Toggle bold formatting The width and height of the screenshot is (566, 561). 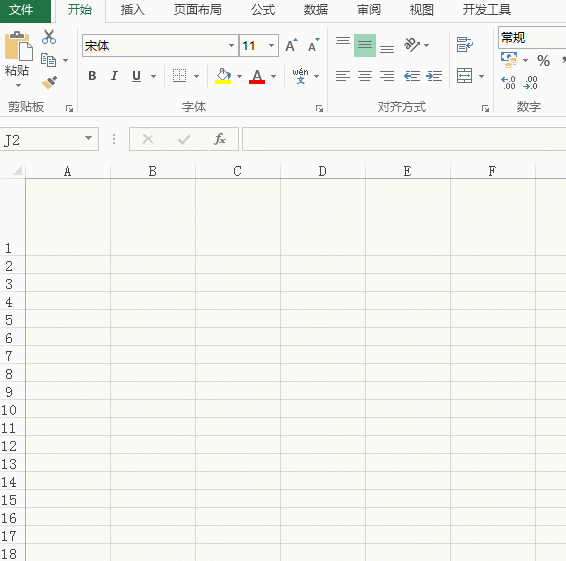92,76
